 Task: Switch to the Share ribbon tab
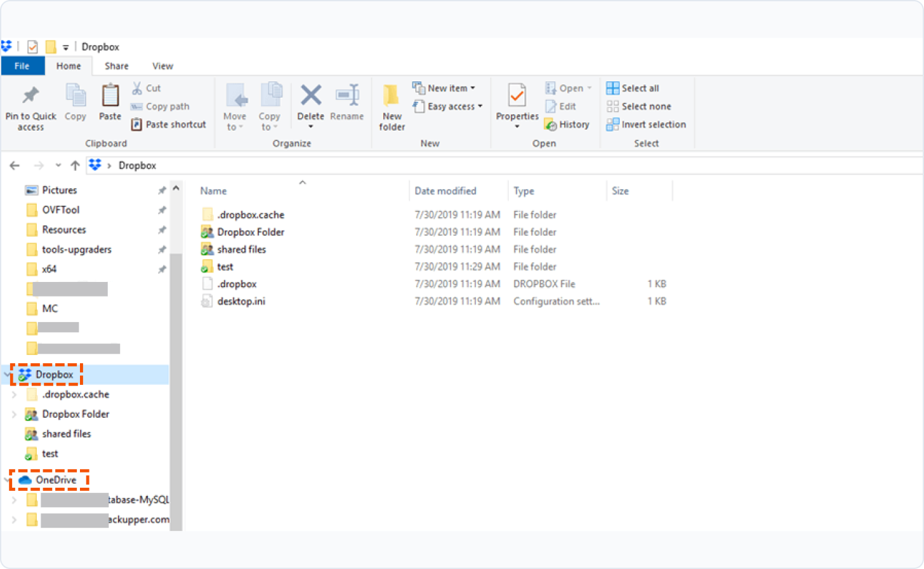[x=117, y=66]
